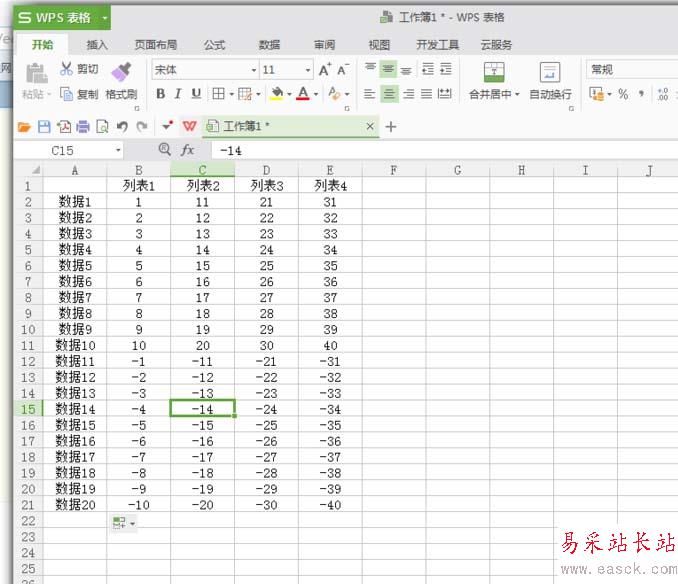
Task: Align text right
Action: pyautogui.click(x=408, y=93)
